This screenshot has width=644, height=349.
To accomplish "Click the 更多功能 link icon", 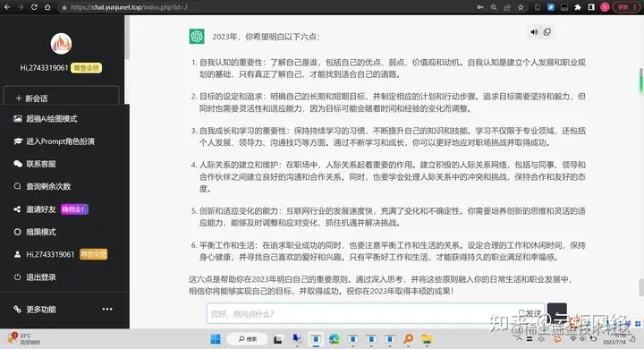I will 17,309.
